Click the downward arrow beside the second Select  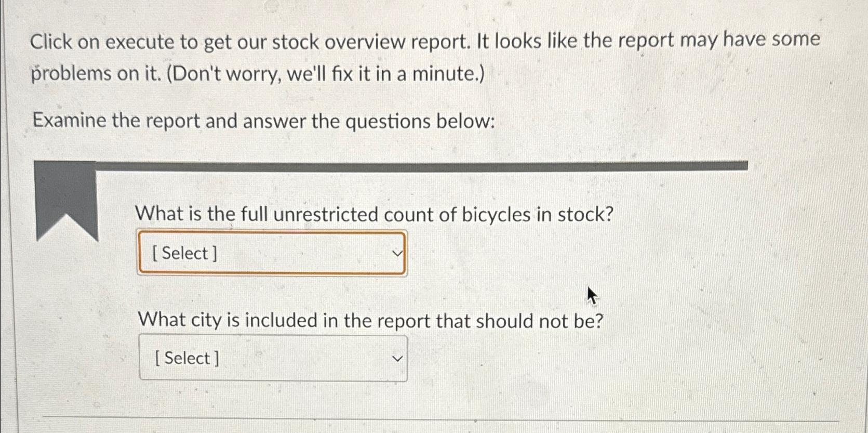tap(396, 359)
